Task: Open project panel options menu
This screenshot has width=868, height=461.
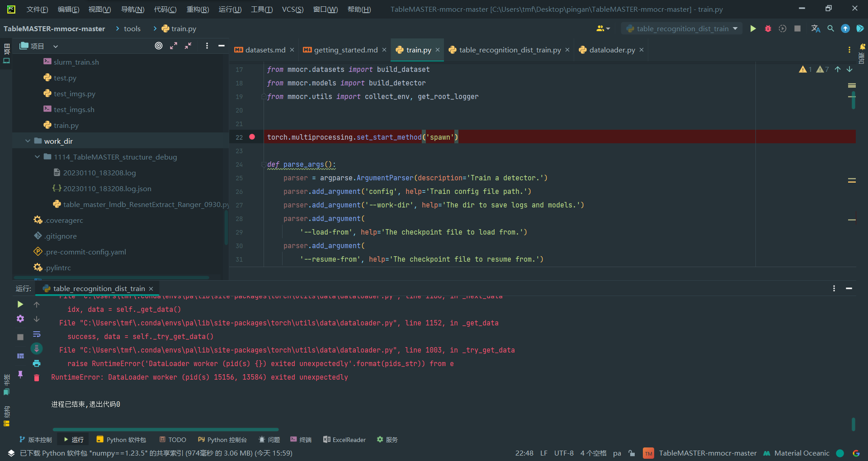Action: click(207, 46)
